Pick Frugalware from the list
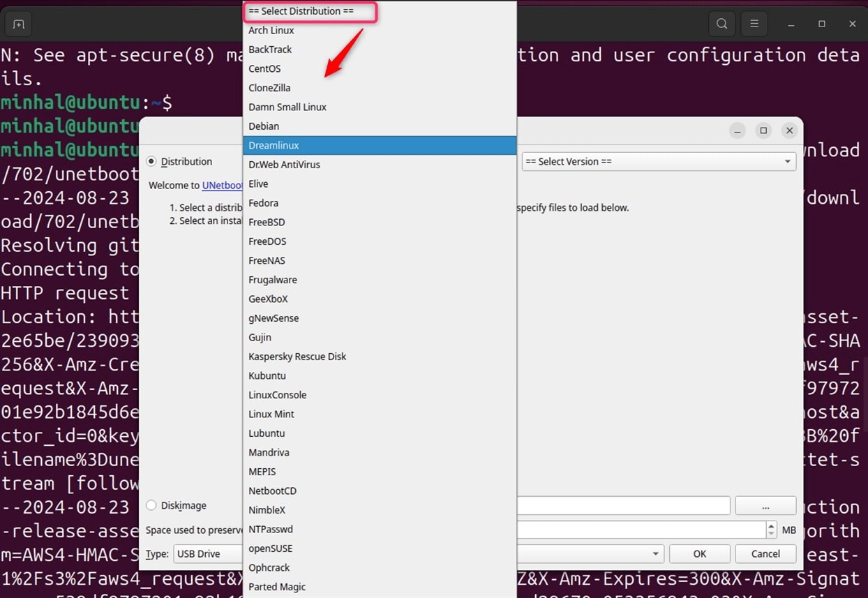The height and width of the screenshot is (598, 868). 380,280
